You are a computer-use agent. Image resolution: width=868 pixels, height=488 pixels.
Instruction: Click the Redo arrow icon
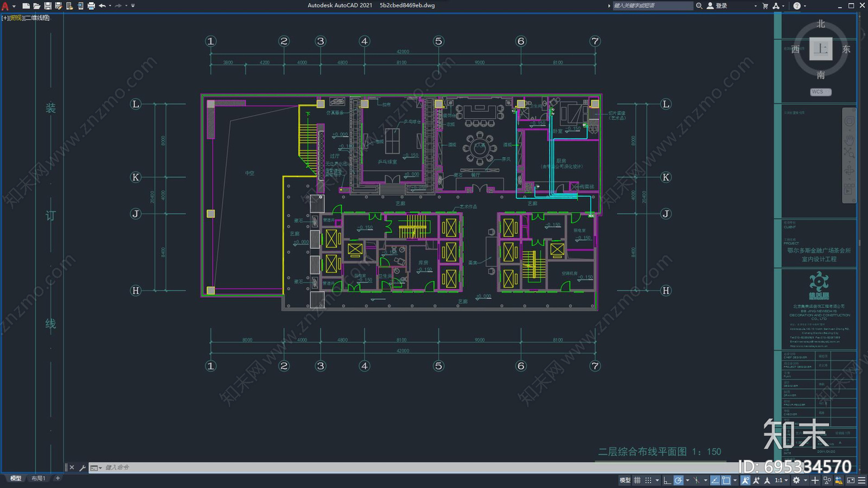(x=118, y=6)
